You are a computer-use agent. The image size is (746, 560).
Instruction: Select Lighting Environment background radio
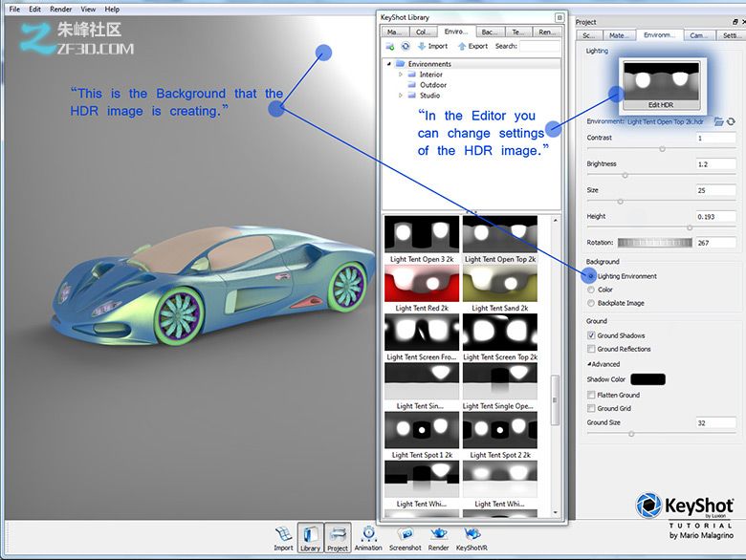pos(591,276)
